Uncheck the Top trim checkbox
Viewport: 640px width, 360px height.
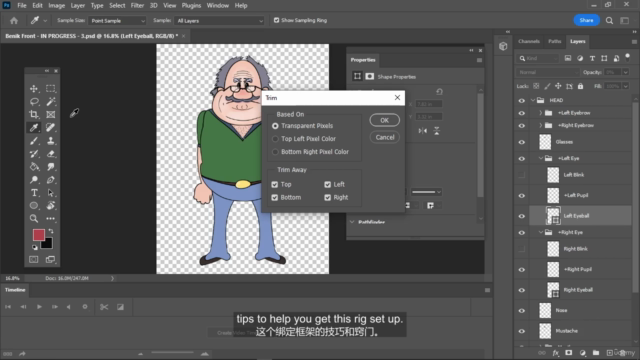coord(275,184)
